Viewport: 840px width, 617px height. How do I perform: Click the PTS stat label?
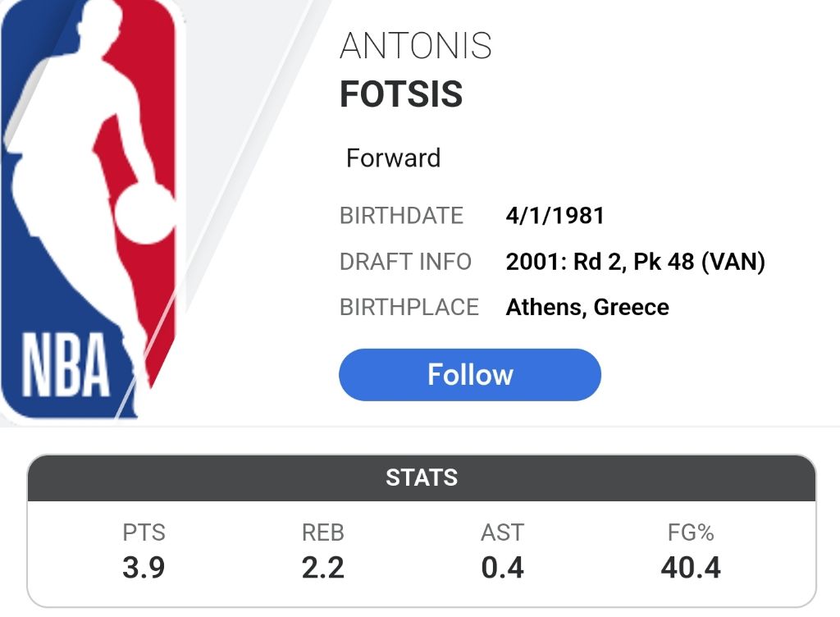[x=144, y=532]
